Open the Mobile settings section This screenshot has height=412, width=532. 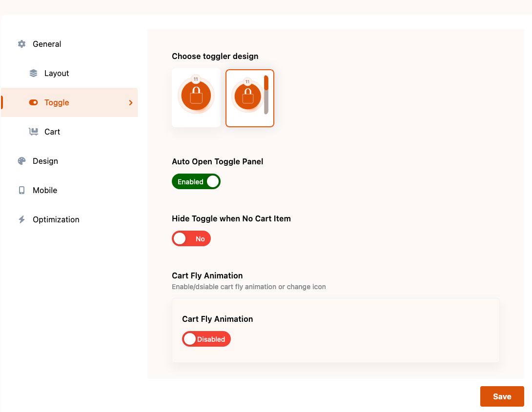(x=45, y=190)
